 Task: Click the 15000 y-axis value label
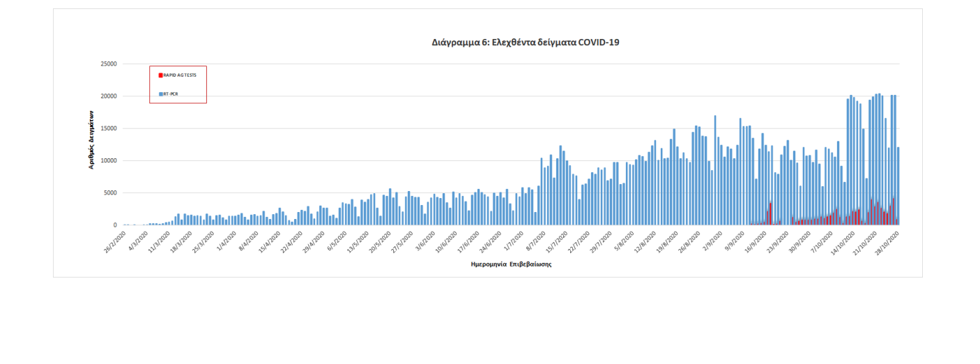click(109, 128)
